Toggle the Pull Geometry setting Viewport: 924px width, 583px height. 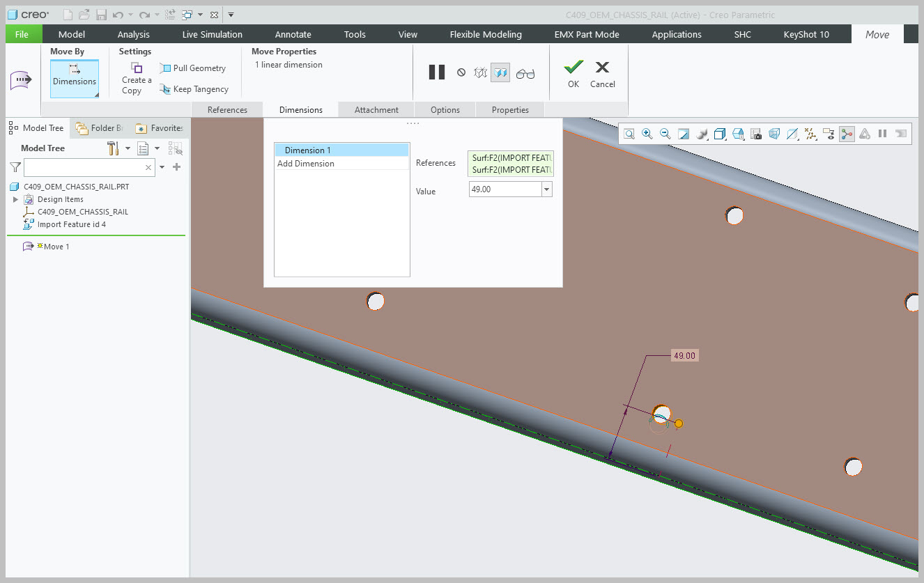(x=192, y=68)
